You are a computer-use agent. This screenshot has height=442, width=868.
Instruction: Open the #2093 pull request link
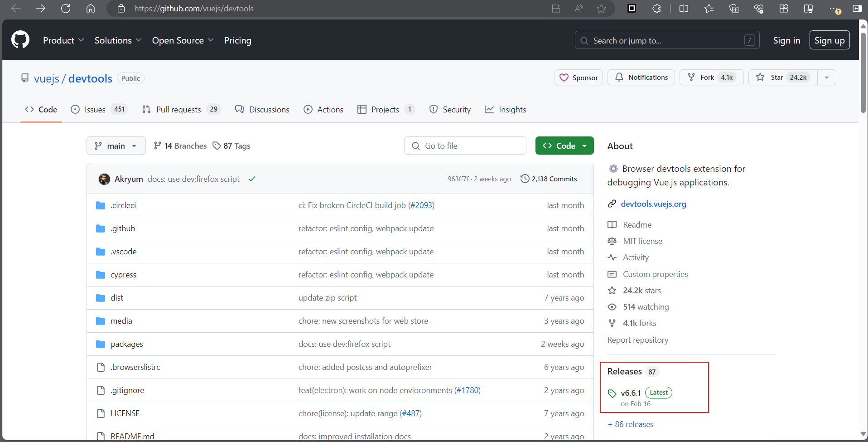pyautogui.click(x=422, y=205)
